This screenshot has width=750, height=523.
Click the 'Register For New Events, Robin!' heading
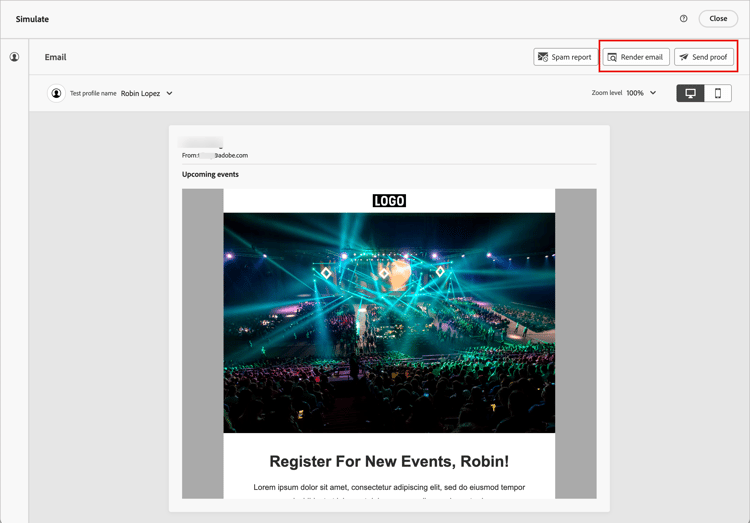click(x=389, y=461)
